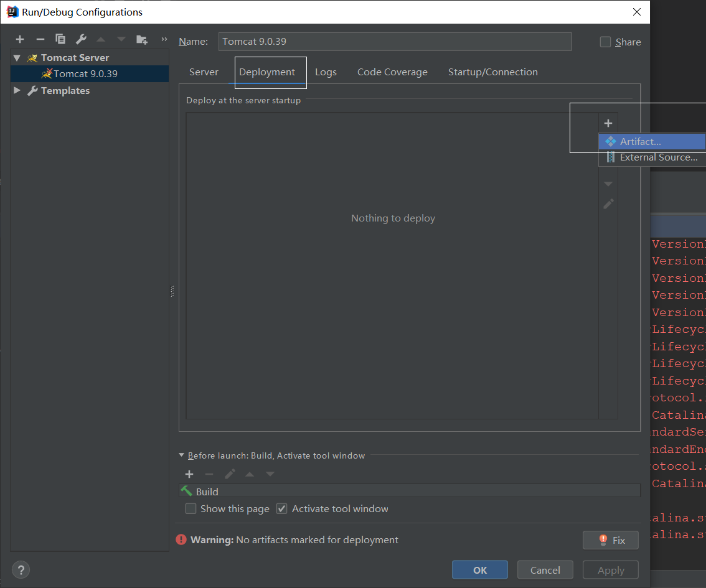Open the Logs tab
The width and height of the screenshot is (706, 588).
tap(326, 72)
